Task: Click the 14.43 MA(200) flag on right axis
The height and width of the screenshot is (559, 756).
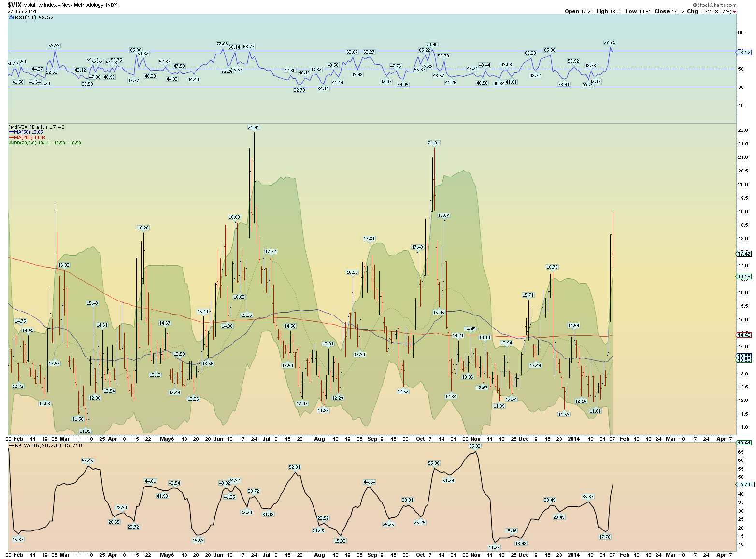Action: [x=744, y=335]
